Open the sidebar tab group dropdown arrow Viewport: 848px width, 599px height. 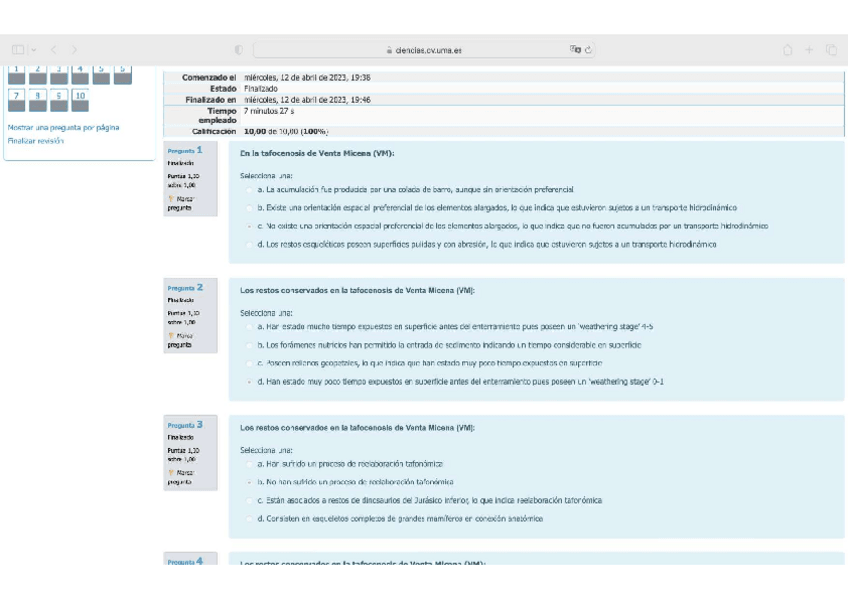click(x=34, y=49)
